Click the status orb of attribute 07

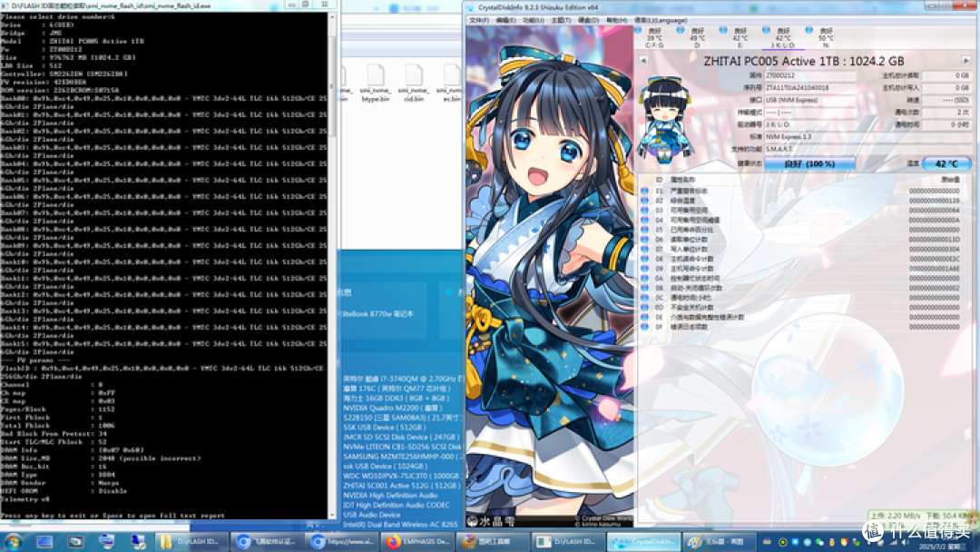pos(645,249)
